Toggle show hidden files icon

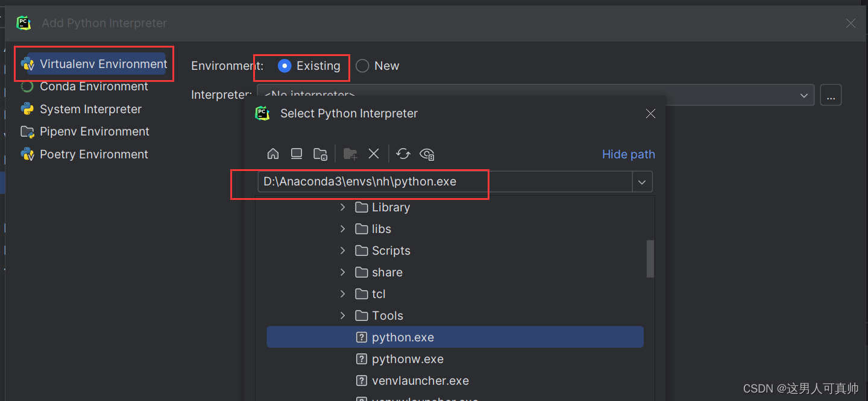point(427,154)
